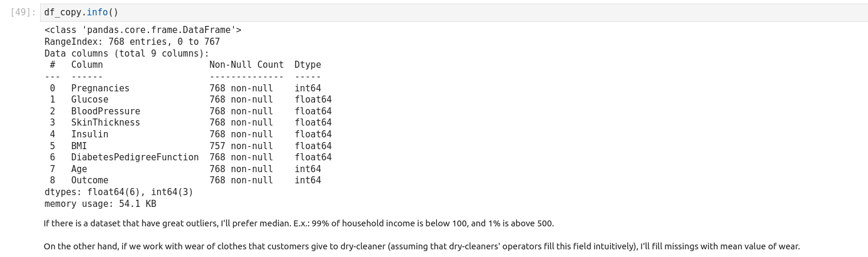Click the pandas DataFrame class output line
The image size is (868, 257).
pos(143,30)
